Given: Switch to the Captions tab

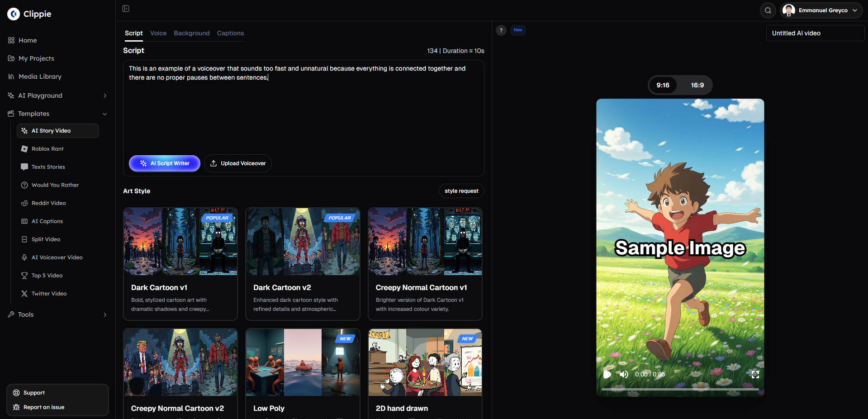Looking at the screenshot, I should (x=230, y=33).
